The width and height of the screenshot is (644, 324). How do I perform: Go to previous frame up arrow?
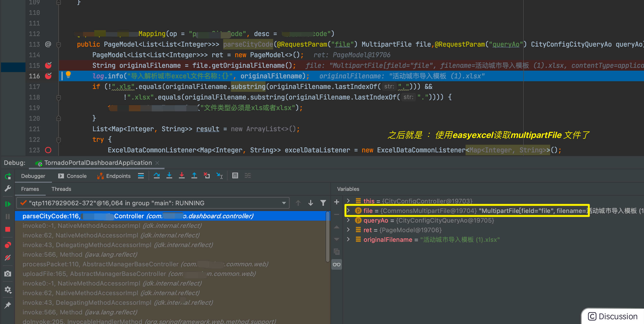pos(298,203)
